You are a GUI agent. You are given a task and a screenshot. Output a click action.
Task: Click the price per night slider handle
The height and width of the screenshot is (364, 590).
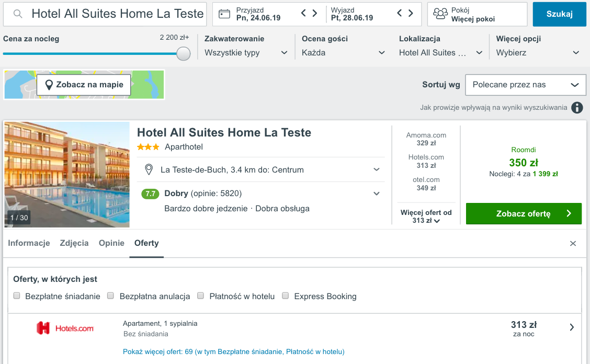pos(184,53)
